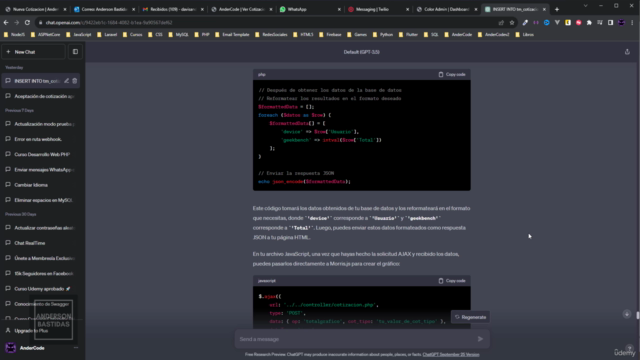Share the conversation using the upload icon

[627, 52]
